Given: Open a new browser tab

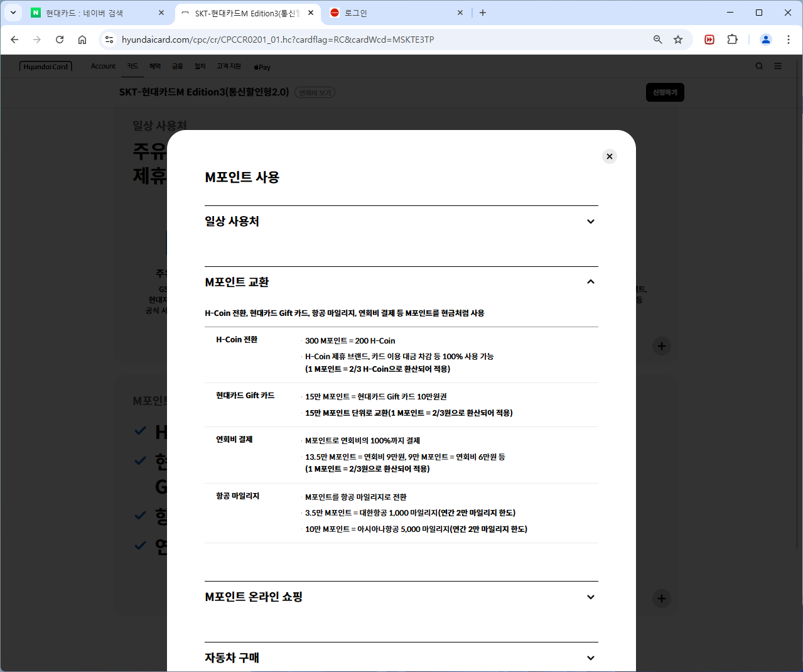Looking at the screenshot, I should pyautogui.click(x=483, y=13).
